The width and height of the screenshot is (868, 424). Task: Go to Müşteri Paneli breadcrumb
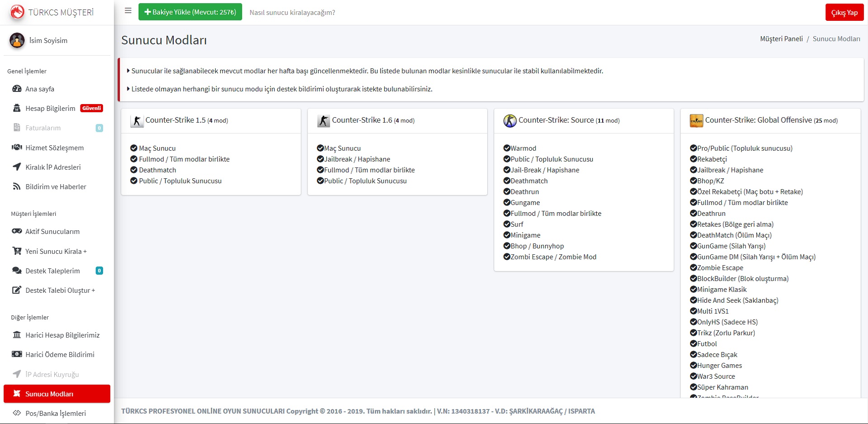[781, 39]
